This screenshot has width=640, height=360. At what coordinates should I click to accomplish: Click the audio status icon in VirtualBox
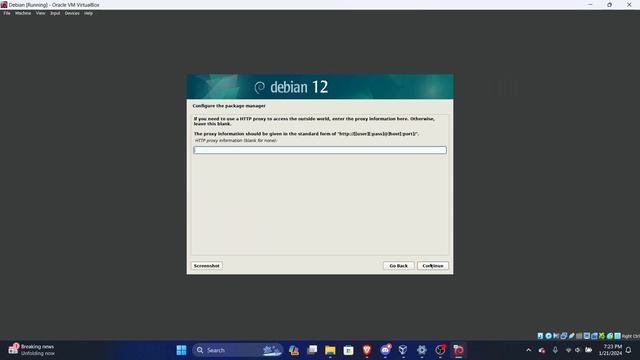pos(556,336)
